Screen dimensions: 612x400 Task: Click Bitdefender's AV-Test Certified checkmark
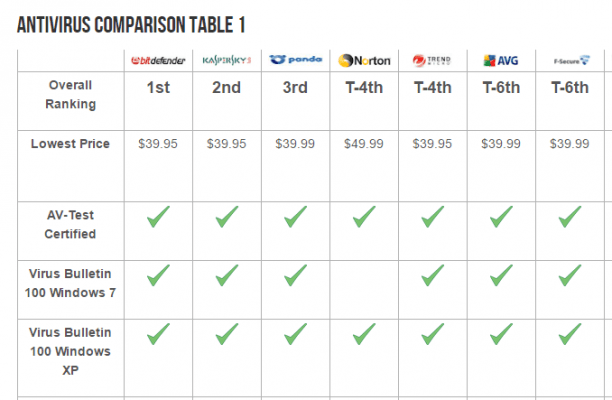point(158,216)
